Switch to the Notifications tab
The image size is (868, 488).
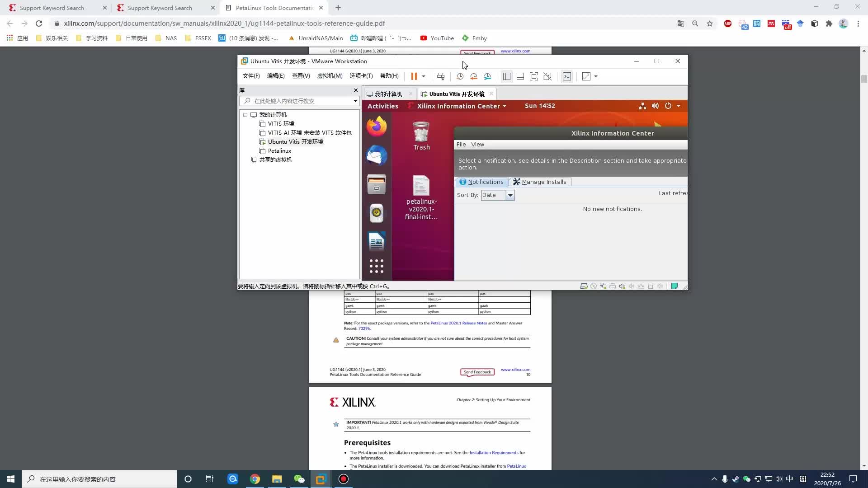click(x=481, y=182)
